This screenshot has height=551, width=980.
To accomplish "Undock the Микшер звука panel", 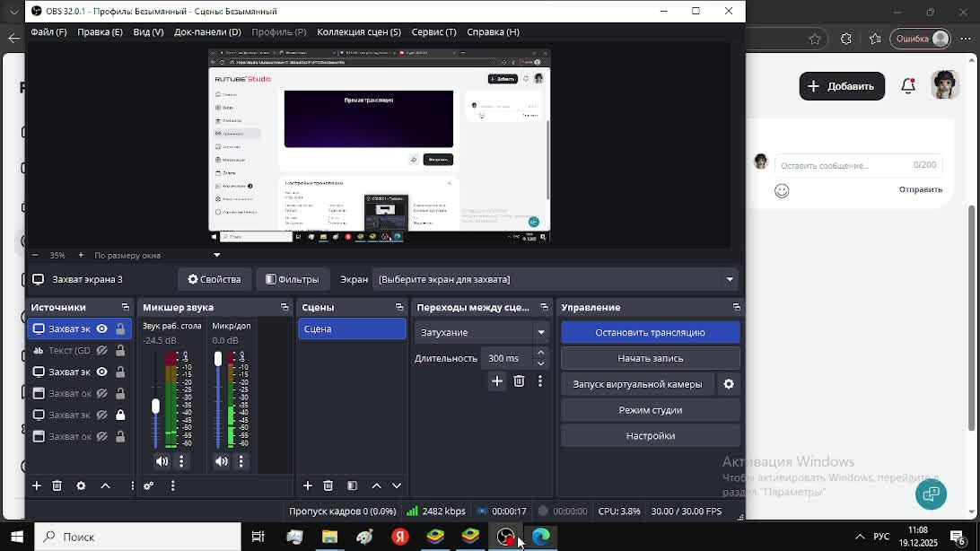I will [284, 308].
